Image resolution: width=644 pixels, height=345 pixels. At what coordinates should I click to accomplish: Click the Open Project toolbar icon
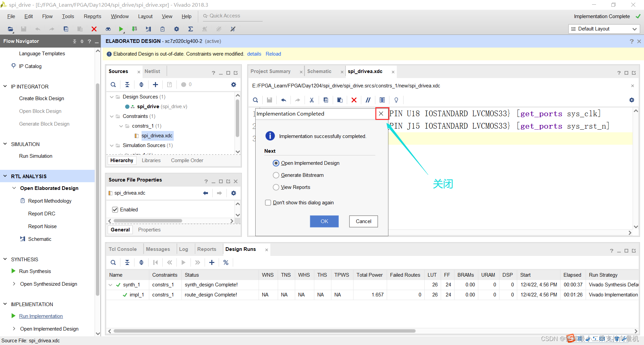(10, 29)
